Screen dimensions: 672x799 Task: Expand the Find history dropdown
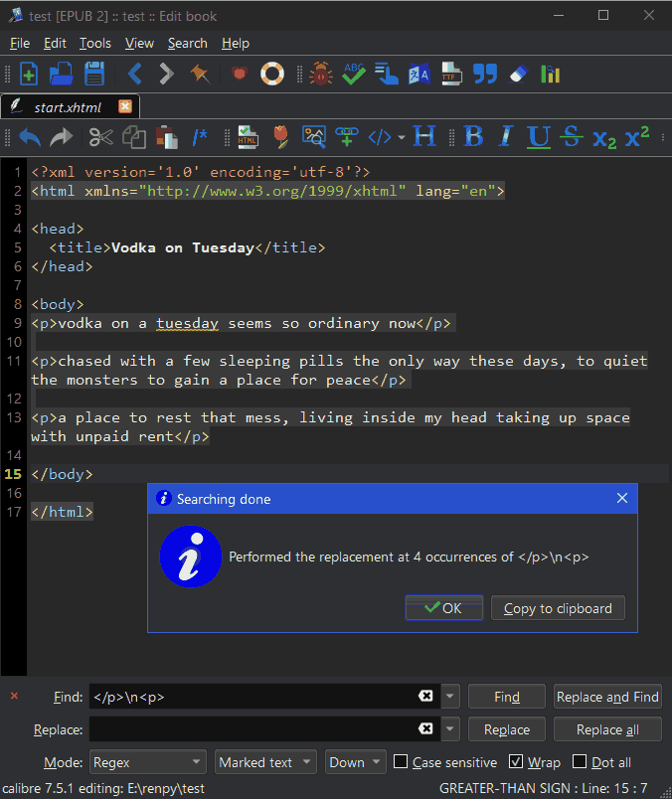click(x=449, y=697)
